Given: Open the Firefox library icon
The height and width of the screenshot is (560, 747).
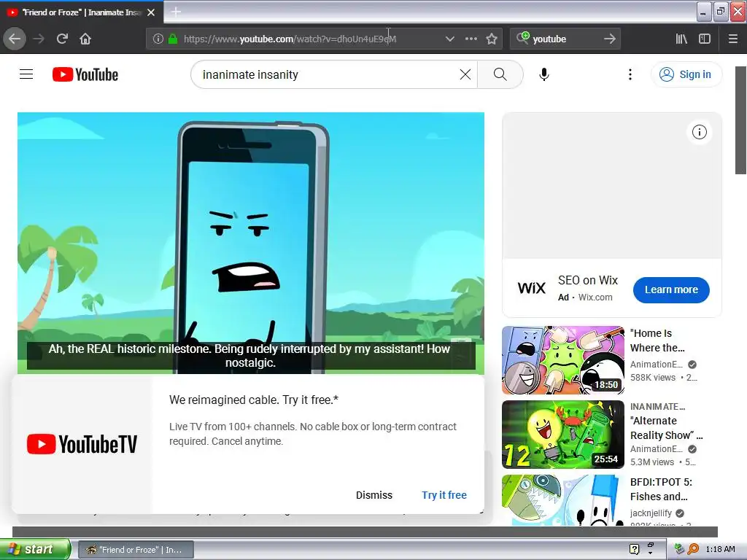Looking at the screenshot, I should [681, 39].
